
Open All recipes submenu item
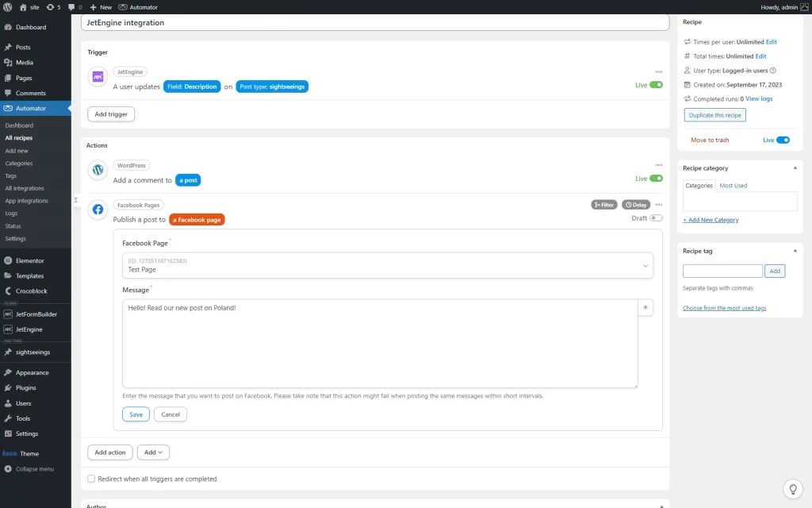(x=19, y=138)
